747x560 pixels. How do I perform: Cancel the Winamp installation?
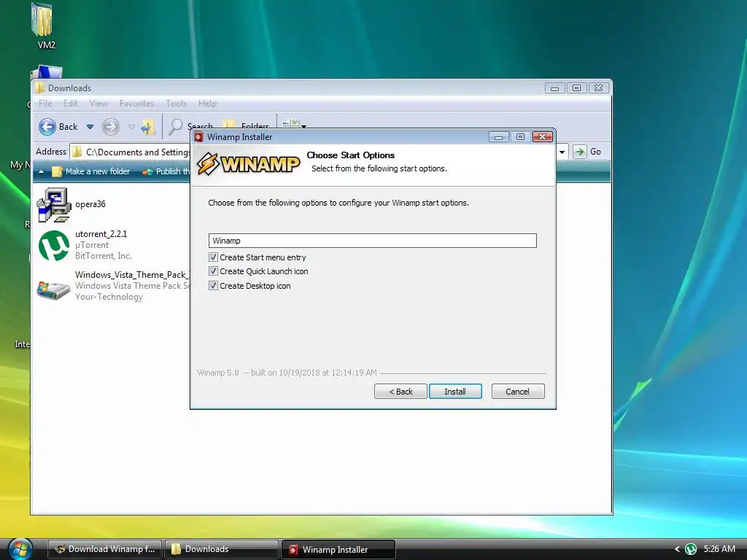[x=517, y=392]
